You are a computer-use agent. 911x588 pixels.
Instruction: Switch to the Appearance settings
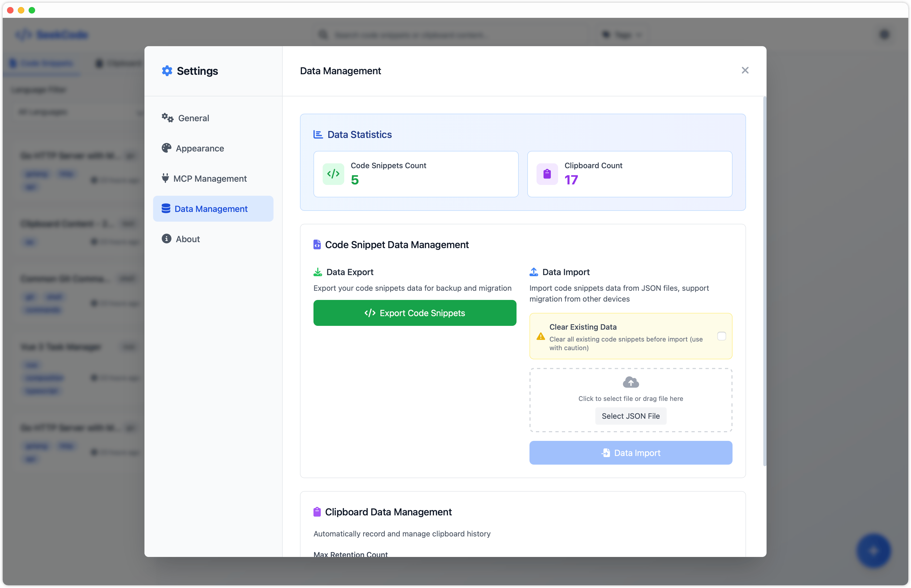(200, 148)
